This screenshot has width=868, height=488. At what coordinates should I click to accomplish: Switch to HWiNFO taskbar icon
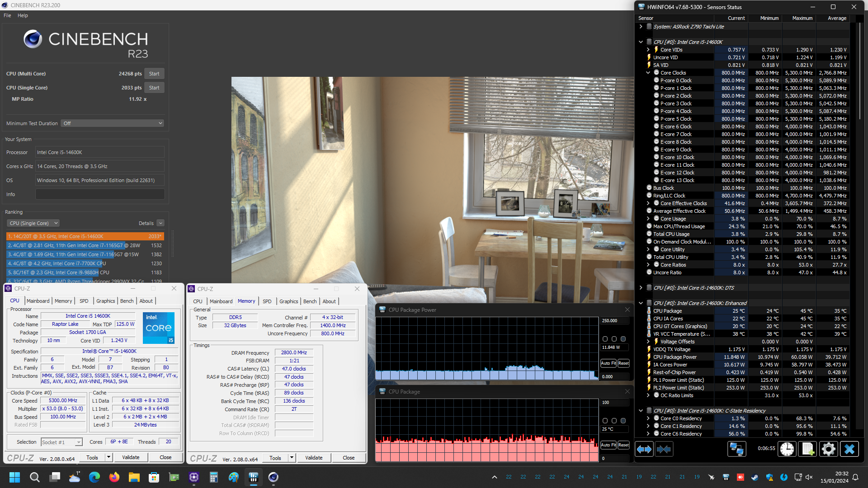point(254,477)
